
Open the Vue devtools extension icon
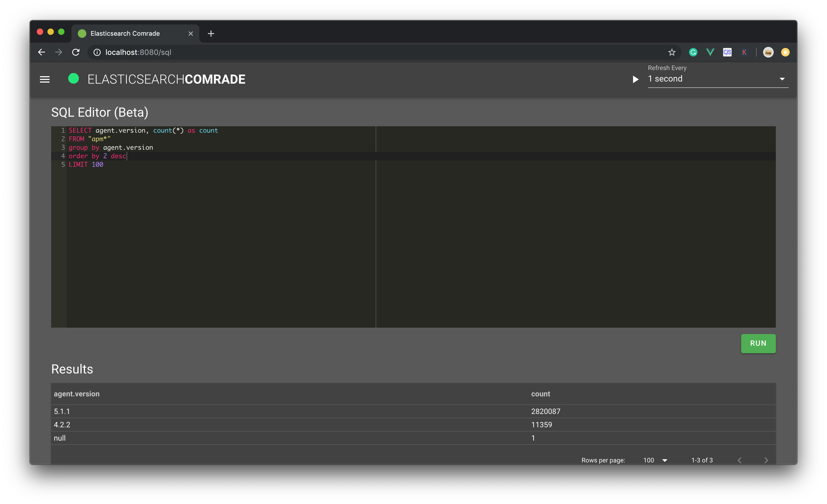710,52
